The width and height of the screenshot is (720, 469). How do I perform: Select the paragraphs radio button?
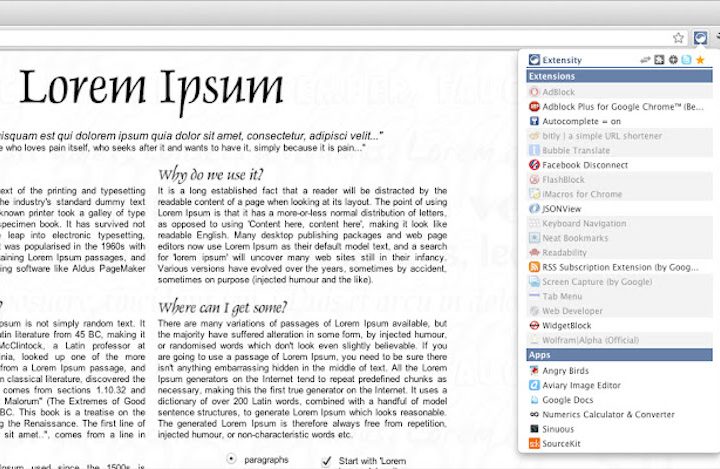[231, 459]
